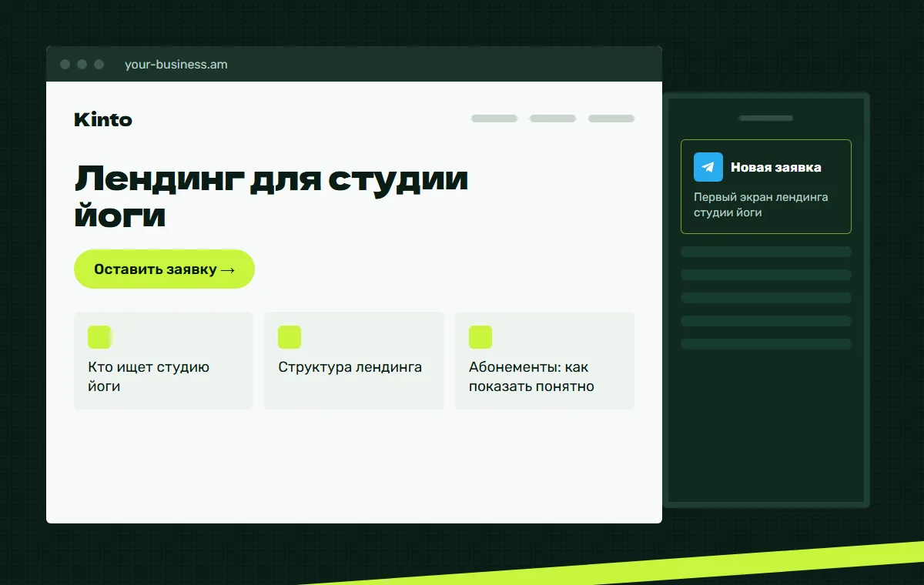Click the green square icon on 'Кто ищет студию йоги' card
Screen dimensions: 924x585
pyautogui.click(x=99, y=337)
